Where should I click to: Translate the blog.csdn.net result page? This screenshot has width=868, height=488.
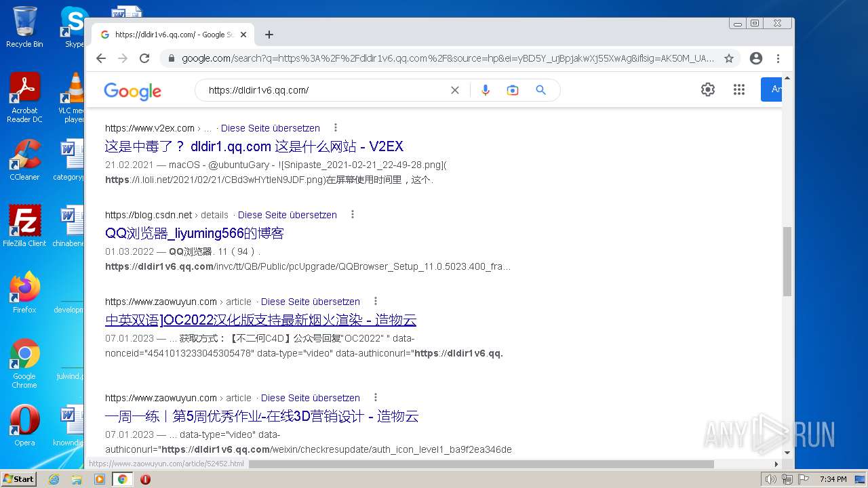(288, 215)
